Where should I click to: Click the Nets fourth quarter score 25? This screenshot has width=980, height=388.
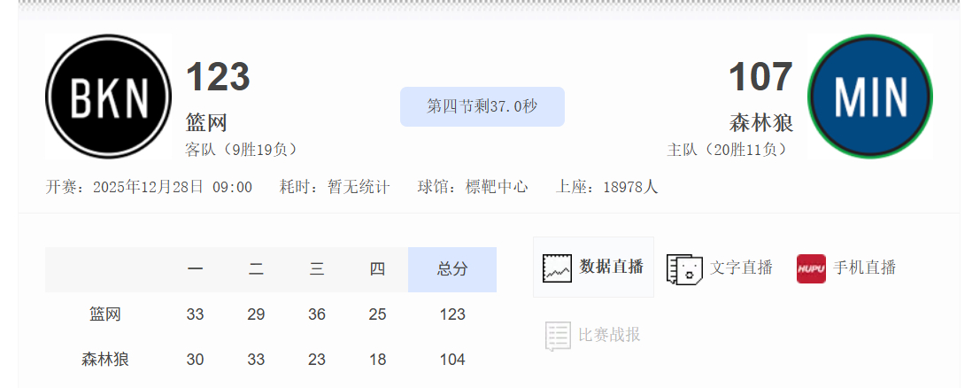pos(377,314)
